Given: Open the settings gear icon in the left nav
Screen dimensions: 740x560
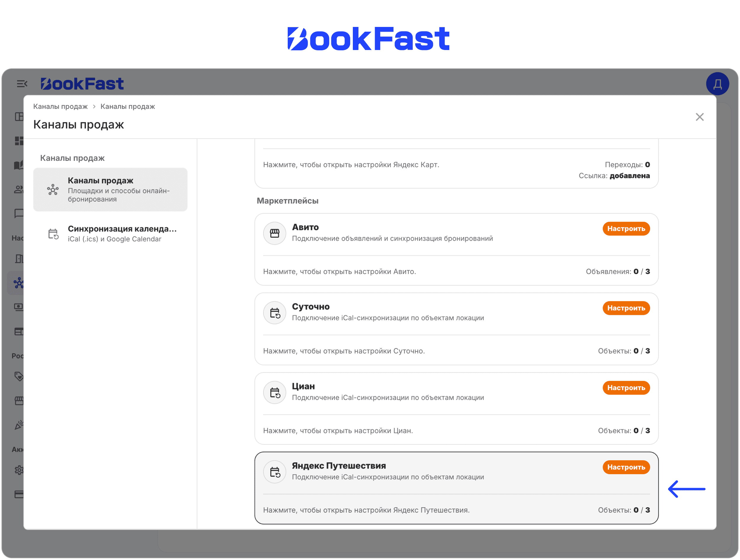Looking at the screenshot, I should tap(19, 470).
